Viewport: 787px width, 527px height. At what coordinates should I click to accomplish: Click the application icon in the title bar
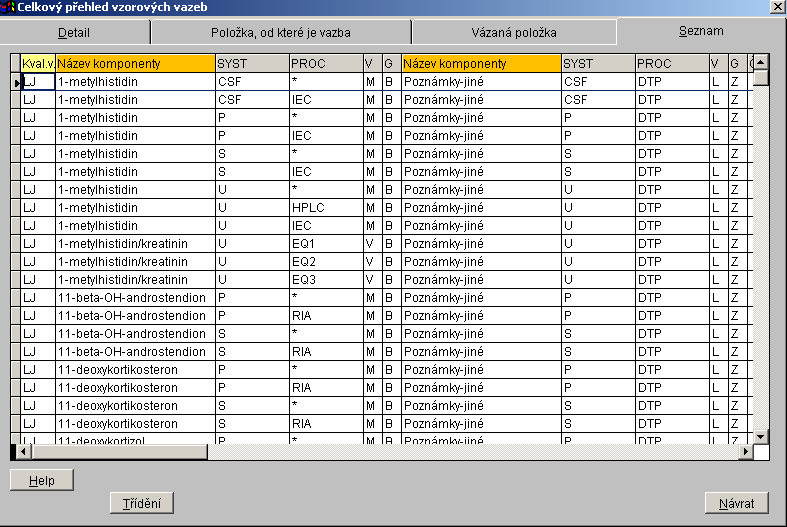8,7
